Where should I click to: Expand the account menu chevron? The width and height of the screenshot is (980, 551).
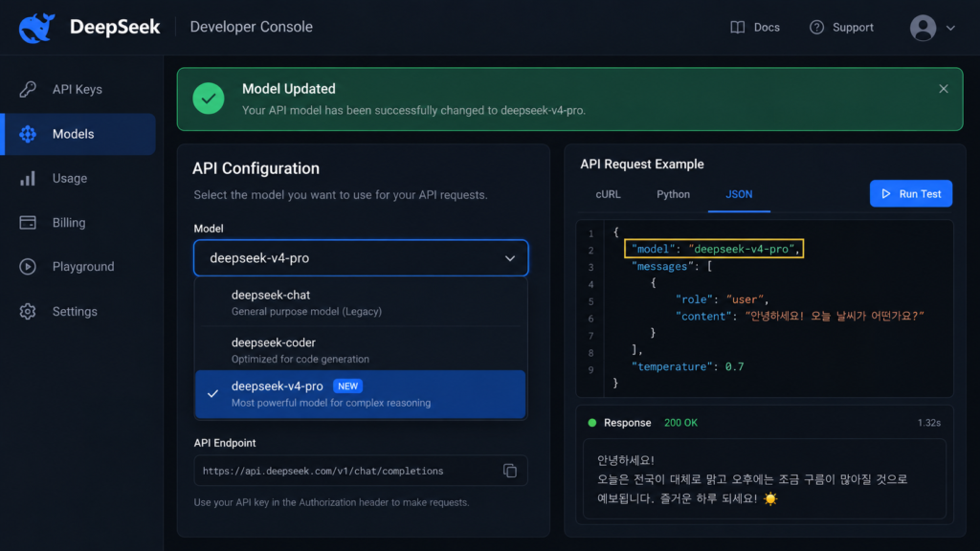point(950,28)
